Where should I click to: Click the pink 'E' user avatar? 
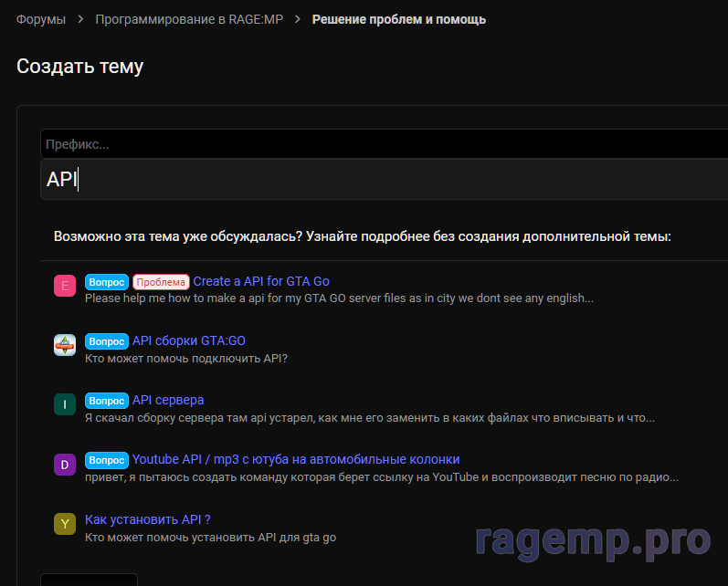(65, 286)
